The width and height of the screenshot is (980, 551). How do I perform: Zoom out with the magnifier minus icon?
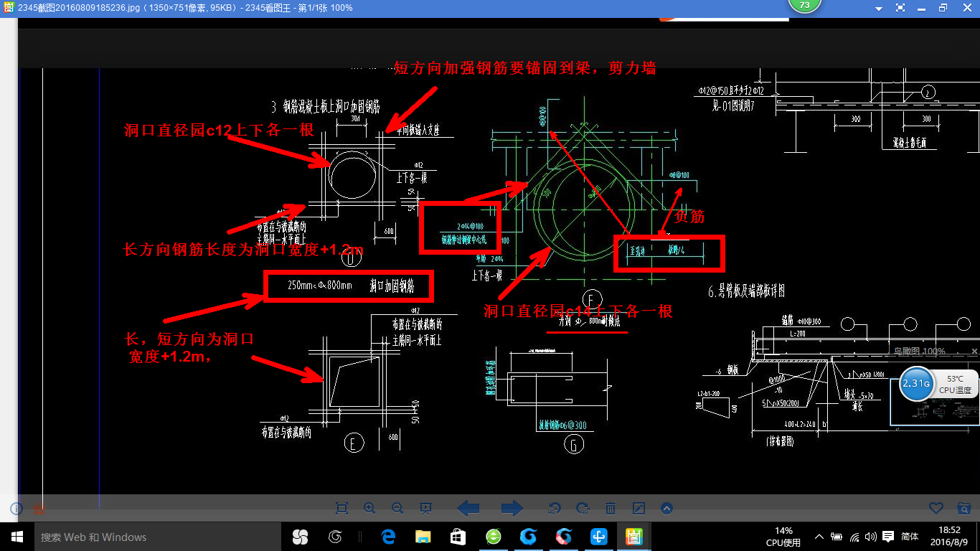point(397,509)
